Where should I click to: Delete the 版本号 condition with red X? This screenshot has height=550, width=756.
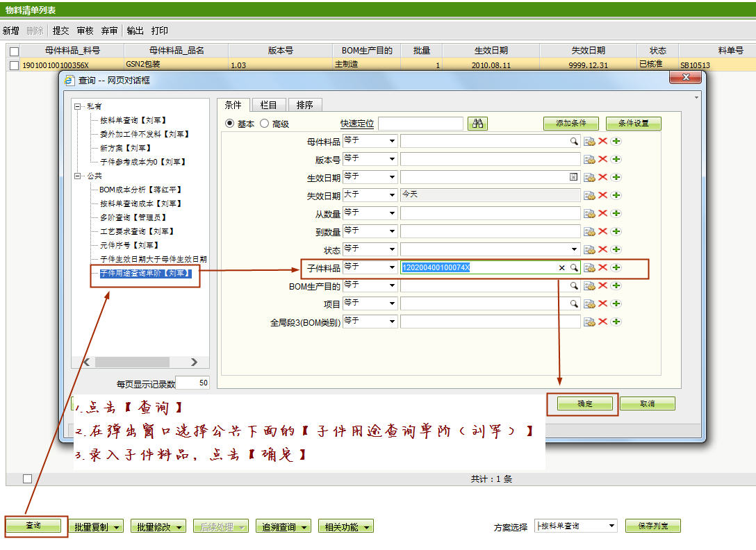[x=602, y=159]
